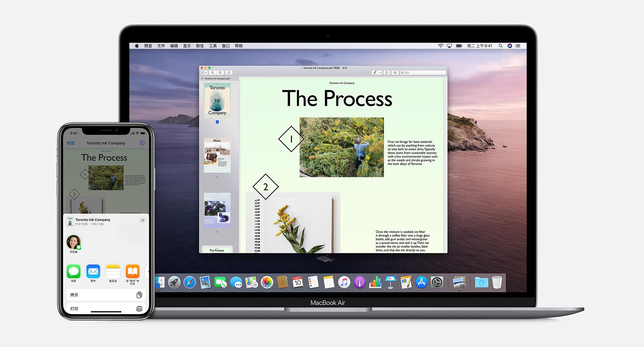
Task: Open Mail stamp icon in the Dock
Action: (205, 283)
